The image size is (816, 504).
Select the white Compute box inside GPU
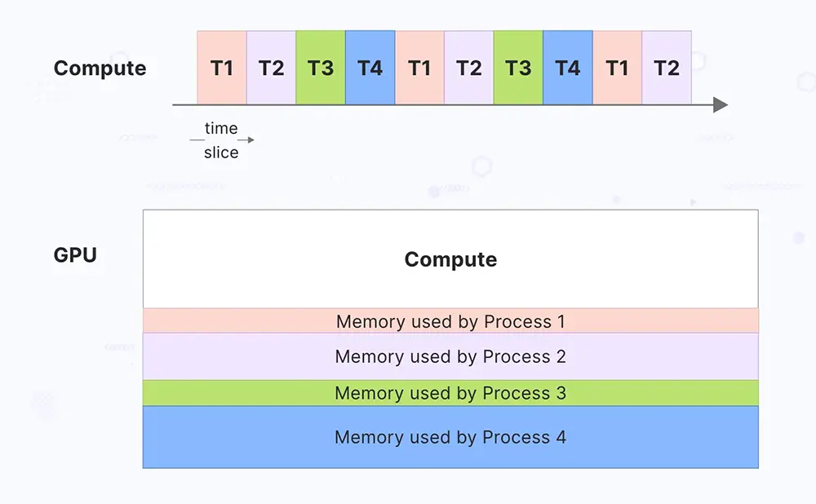(x=450, y=259)
